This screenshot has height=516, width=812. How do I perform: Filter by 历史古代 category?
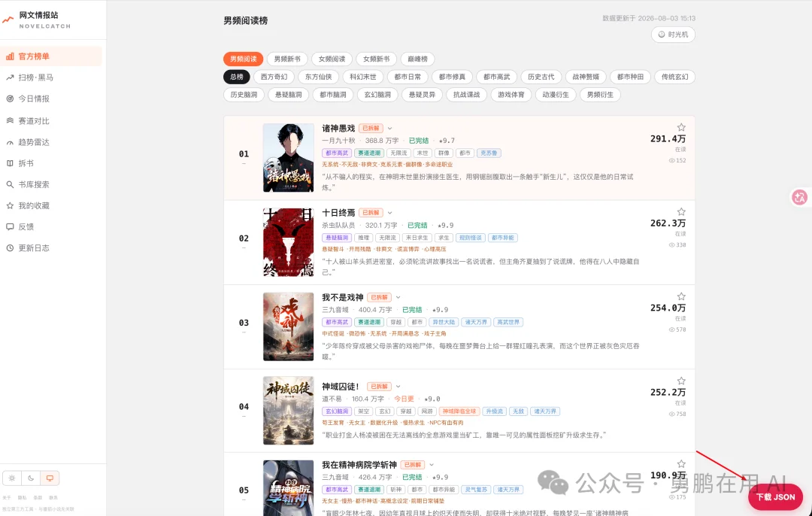click(x=541, y=77)
